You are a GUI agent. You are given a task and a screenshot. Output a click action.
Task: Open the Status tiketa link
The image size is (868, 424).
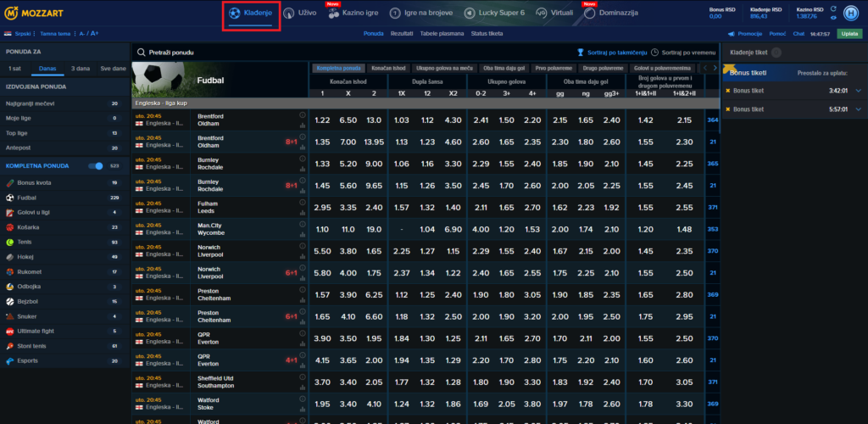487,34
